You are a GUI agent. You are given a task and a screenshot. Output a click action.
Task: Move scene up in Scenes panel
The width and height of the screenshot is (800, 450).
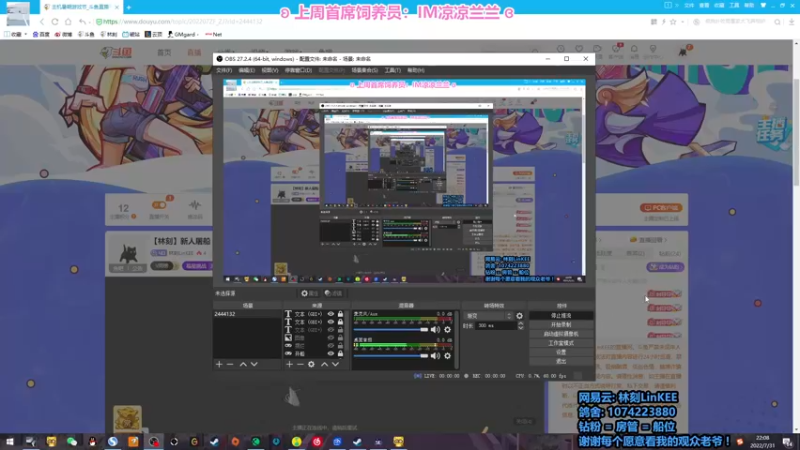(x=243, y=364)
